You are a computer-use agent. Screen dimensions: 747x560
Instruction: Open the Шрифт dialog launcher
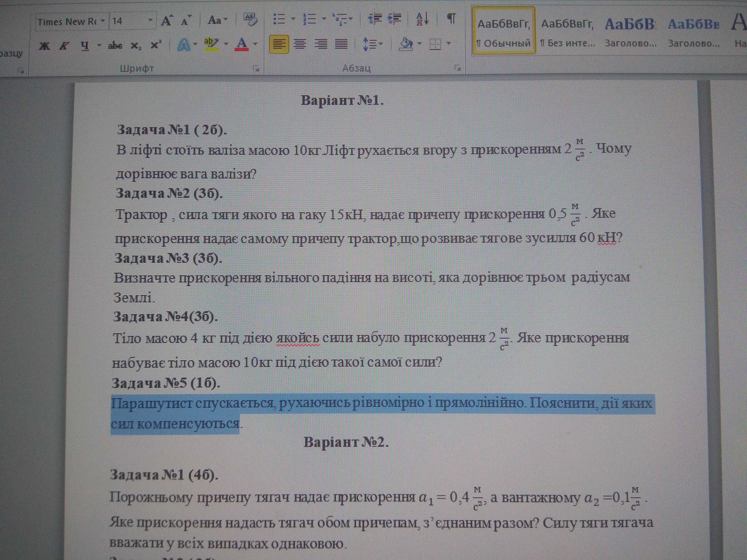(x=256, y=69)
